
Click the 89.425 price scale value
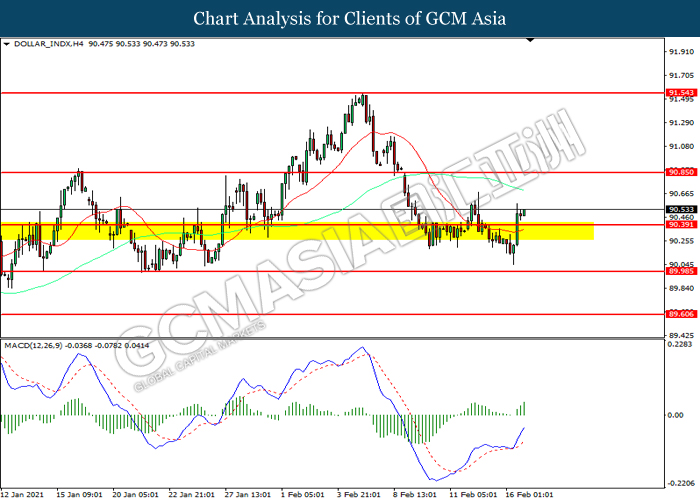pyautogui.click(x=681, y=335)
